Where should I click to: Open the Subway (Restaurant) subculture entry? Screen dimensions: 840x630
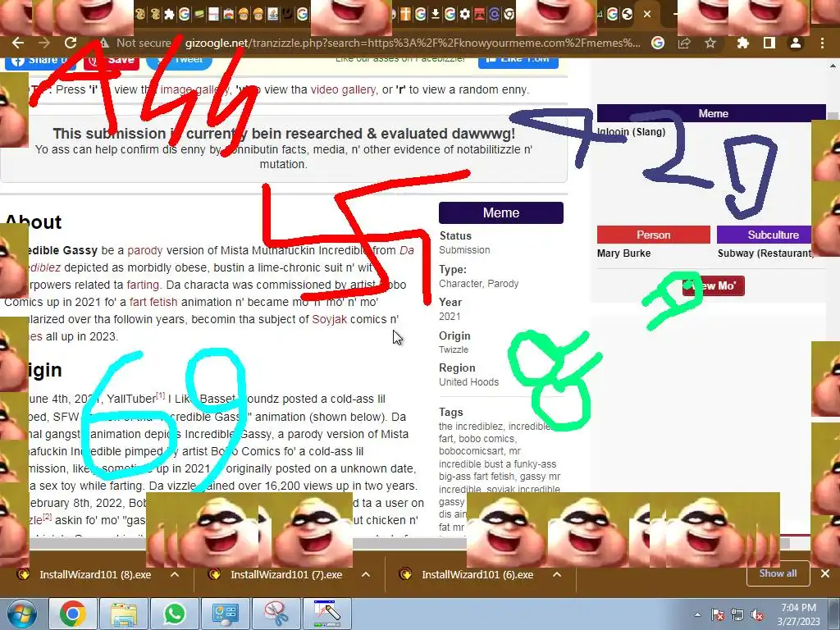[765, 253]
